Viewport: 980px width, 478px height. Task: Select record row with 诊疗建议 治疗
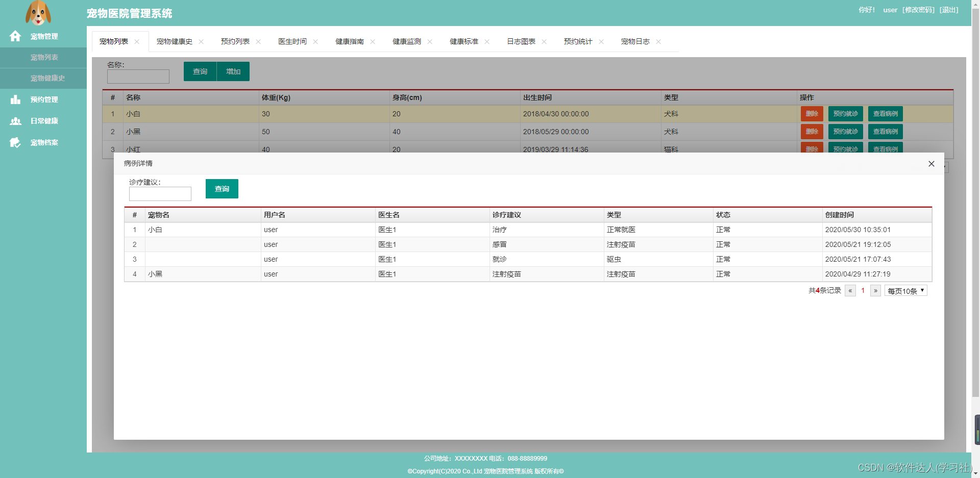528,230
